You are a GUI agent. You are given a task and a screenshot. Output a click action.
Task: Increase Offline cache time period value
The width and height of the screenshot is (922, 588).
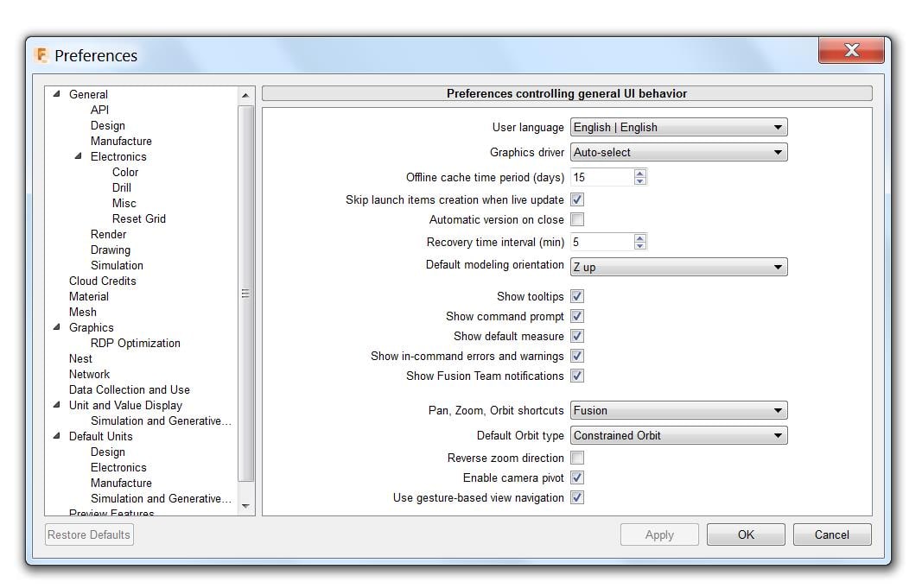tap(640, 174)
